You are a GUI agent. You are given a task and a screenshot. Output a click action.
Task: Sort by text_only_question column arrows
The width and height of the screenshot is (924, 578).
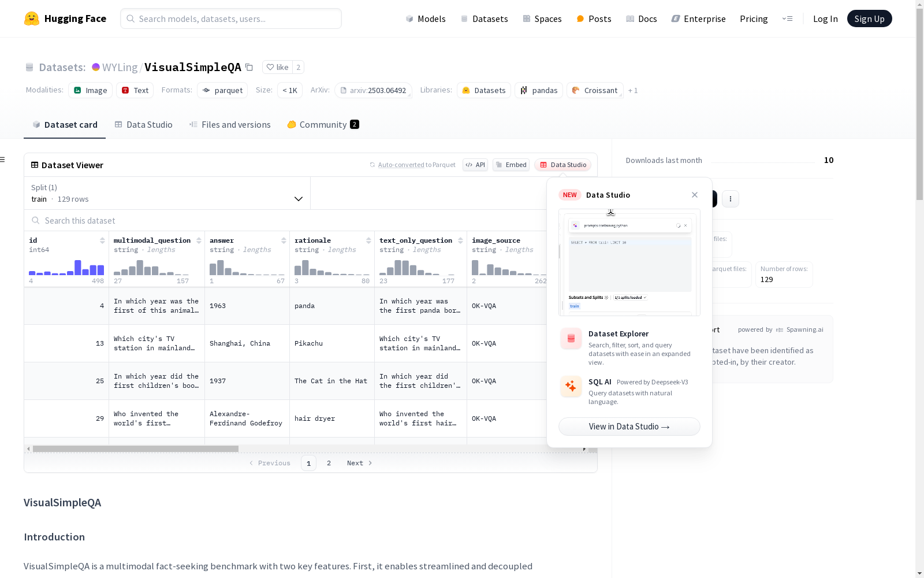click(460, 240)
